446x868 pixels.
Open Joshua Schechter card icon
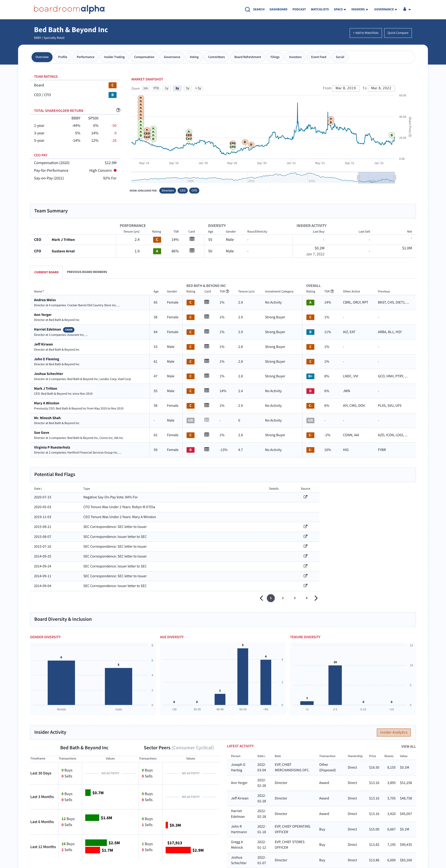click(207, 376)
